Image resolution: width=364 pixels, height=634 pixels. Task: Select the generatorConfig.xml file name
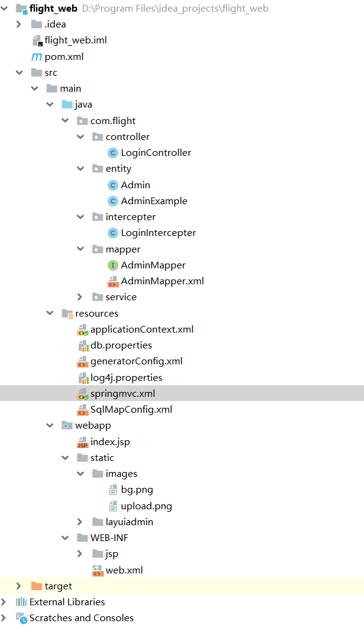(137, 361)
